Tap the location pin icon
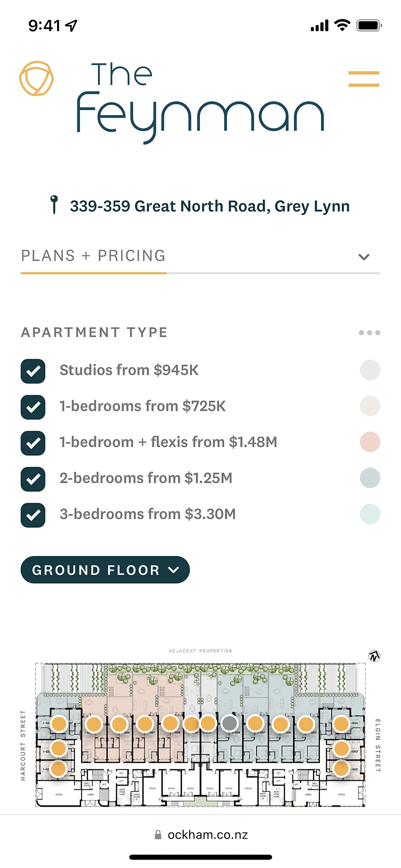The height and width of the screenshot is (868, 401). click(x=54, y=205)
